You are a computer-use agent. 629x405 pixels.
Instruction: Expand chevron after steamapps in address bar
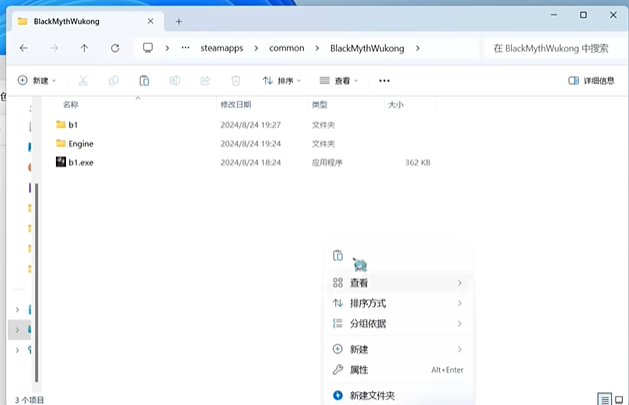click(256, 48)
